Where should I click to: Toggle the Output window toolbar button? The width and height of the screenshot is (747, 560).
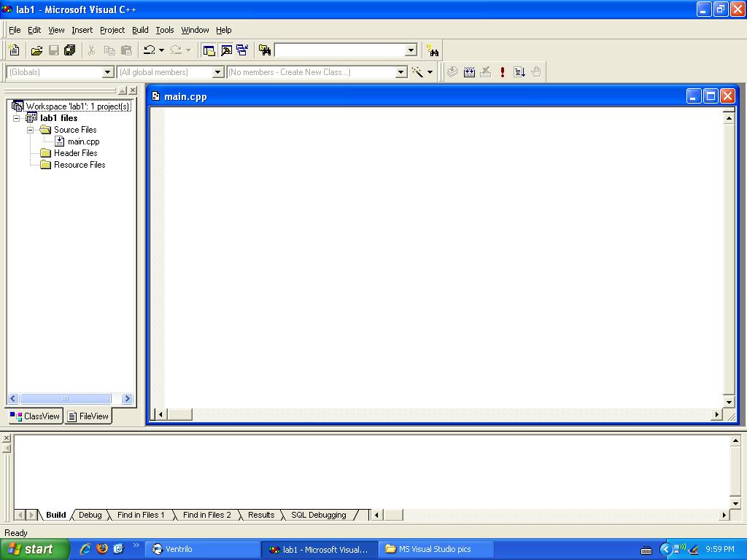point(226,50)
